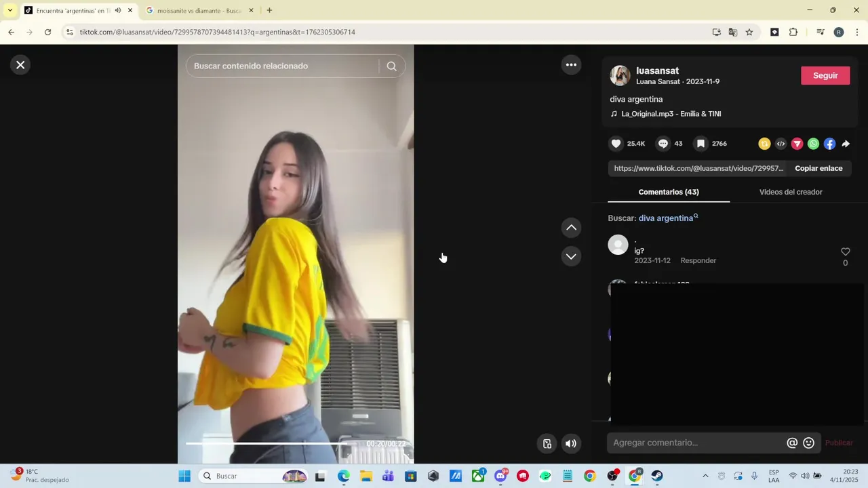
Task: Open the luasansat username link
Action: point(657,70)
